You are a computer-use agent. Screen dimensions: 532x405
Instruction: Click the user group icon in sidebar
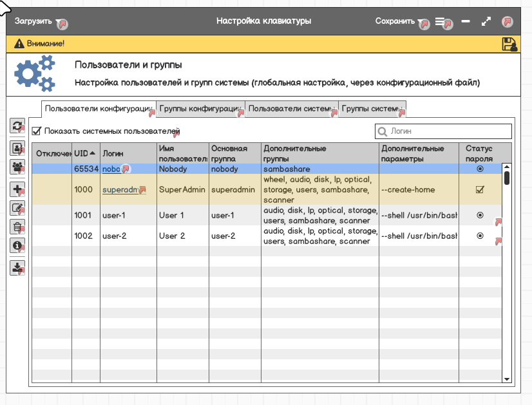(x=17, y=167)
